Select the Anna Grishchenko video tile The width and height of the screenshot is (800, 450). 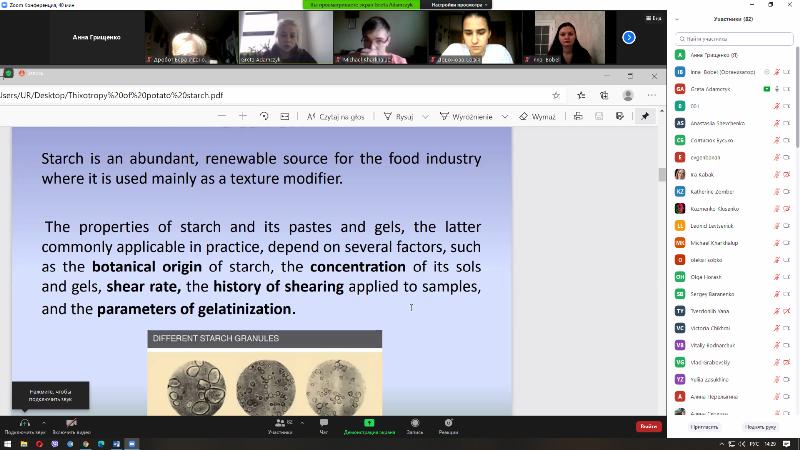coord(96,37)
